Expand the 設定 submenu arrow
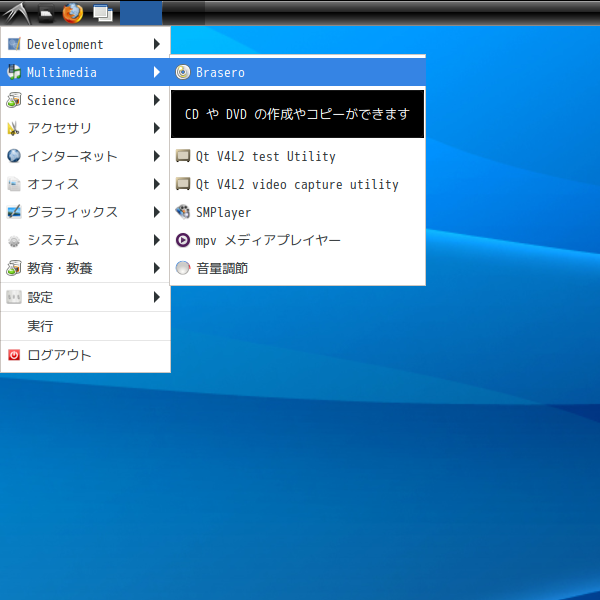Viewport: 600px width, 600px height. point(157,297)
